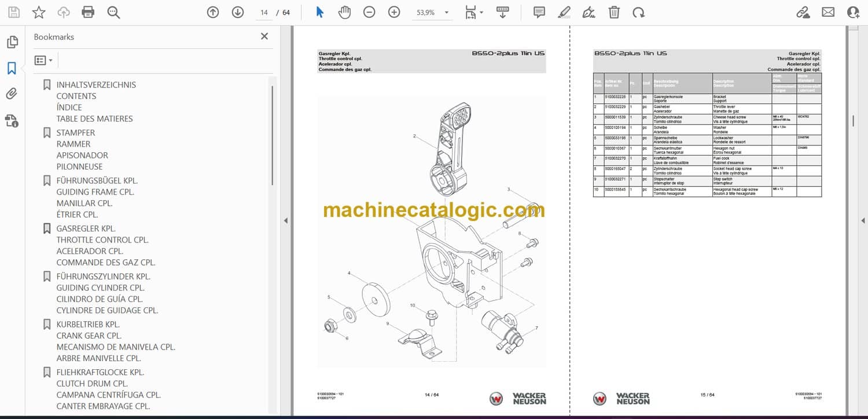Go to previous page arrow
This screenshot has height=419, width=868.
pyautogui.click(x=213, y=12)
